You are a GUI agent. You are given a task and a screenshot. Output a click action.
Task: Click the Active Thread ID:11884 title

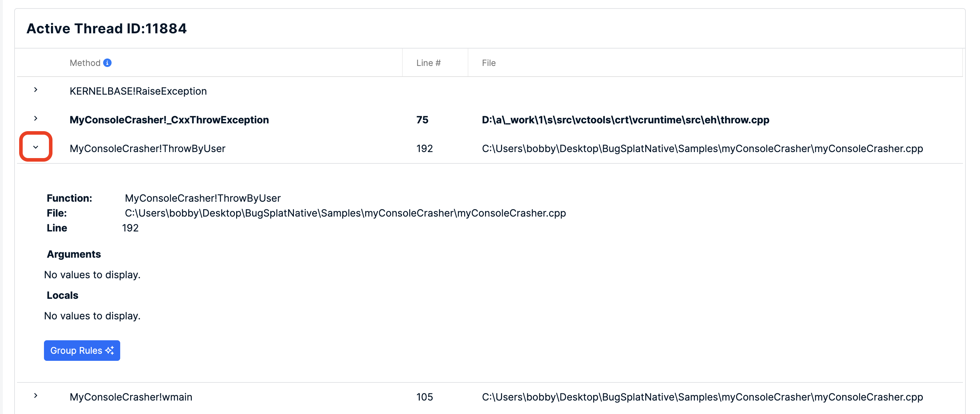[106, 28]
